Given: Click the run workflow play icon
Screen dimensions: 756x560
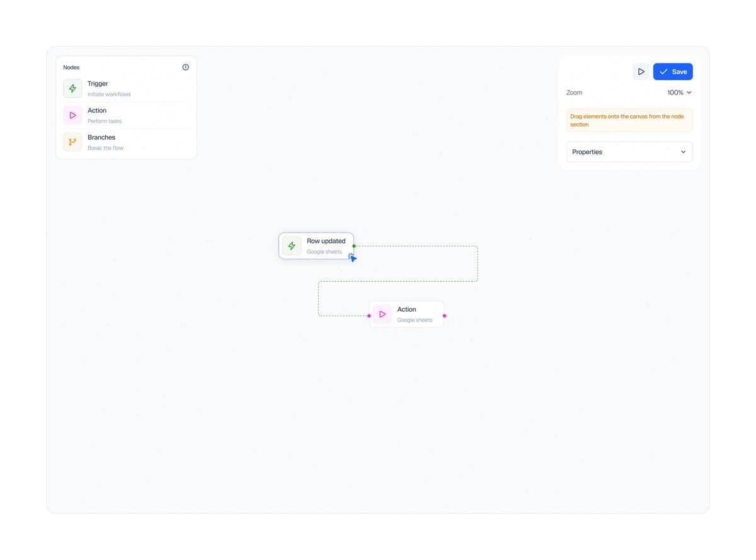Looking at the screenshot, I should pyautogui.click(x=641, y=71).
